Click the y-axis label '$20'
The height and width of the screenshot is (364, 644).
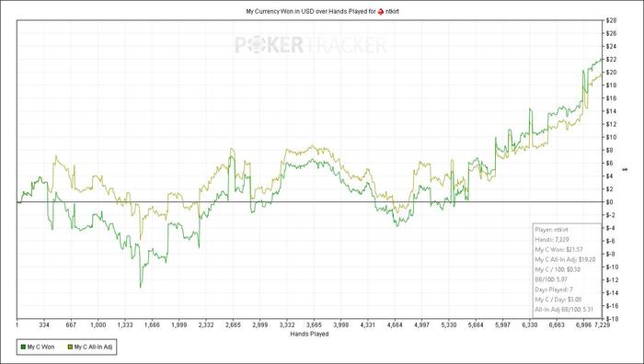(611, 73)
